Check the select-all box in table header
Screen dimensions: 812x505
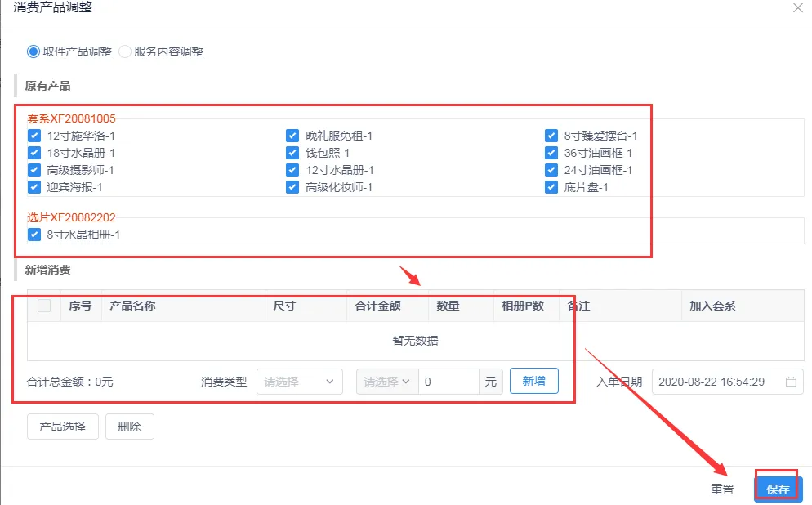coord(44,306)
